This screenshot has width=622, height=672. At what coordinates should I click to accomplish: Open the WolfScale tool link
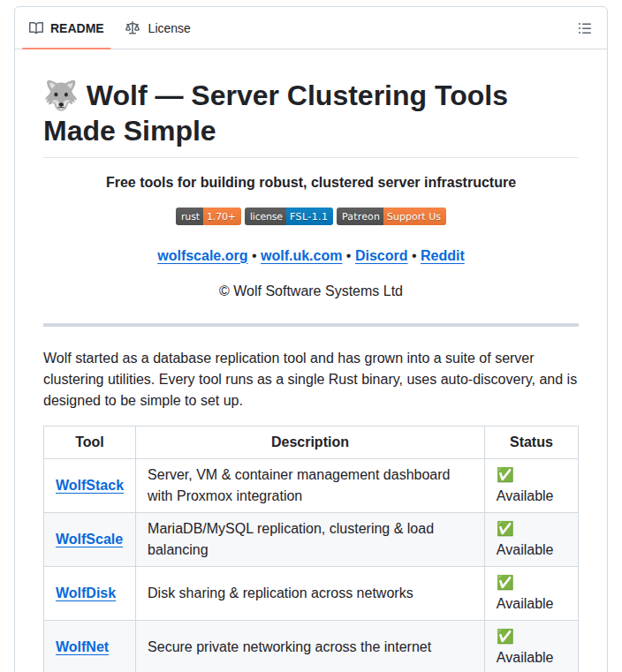pyautogui.click(x=89, y=540)
